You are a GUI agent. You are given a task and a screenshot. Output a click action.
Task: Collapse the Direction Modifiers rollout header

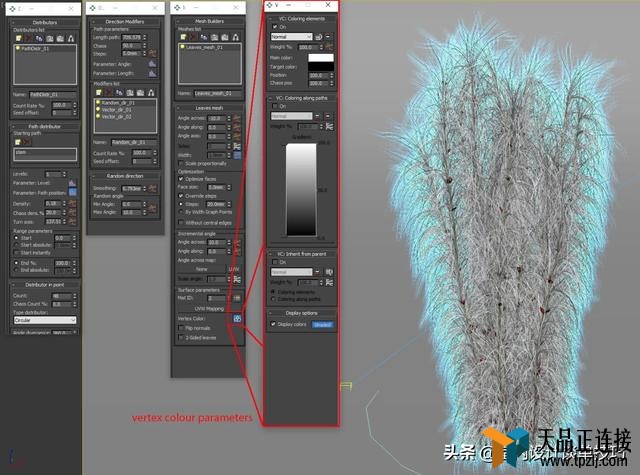tap(124, 22)
